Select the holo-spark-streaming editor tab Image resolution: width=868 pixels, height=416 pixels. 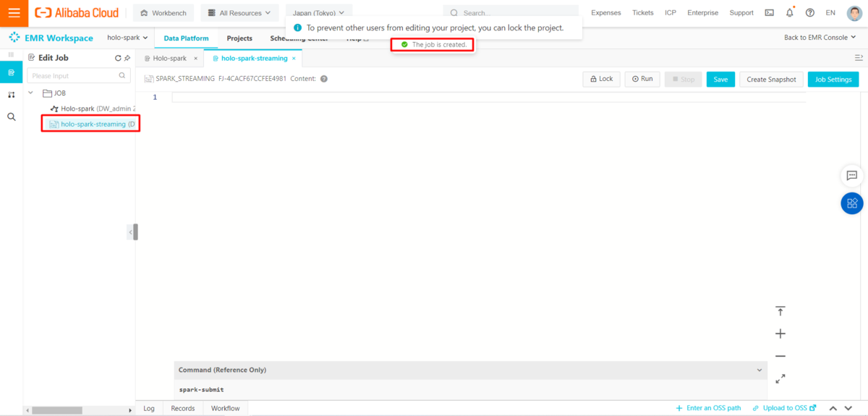(254, 58)
